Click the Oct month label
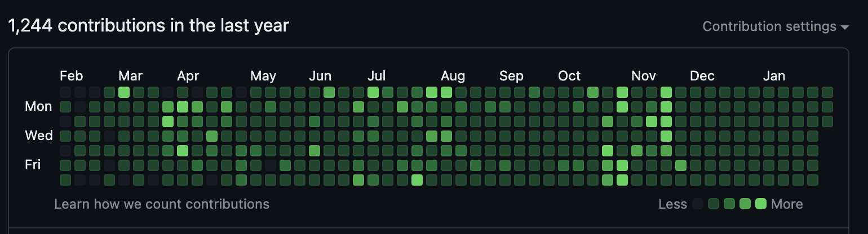The image size is (868, 234). point(569,76)
